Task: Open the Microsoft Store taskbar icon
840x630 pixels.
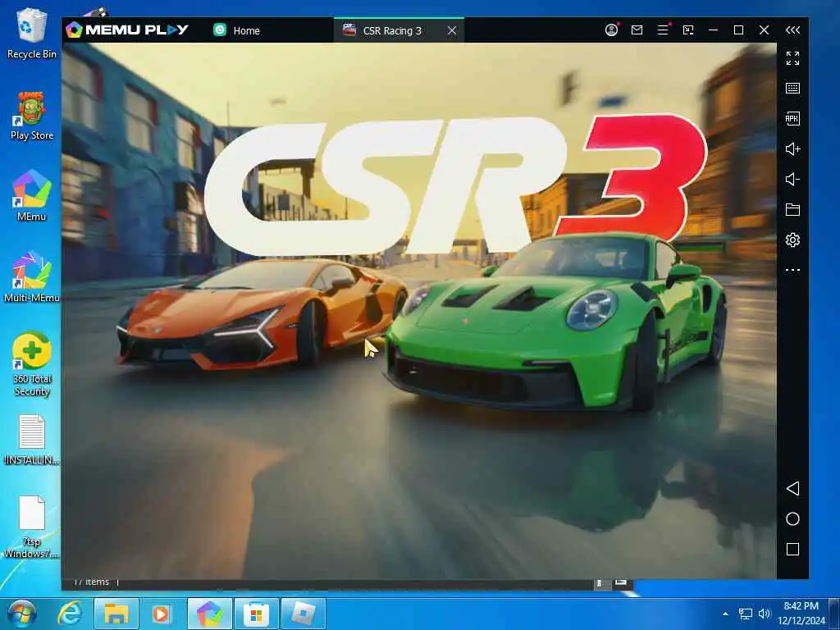Action: (256, 614)
